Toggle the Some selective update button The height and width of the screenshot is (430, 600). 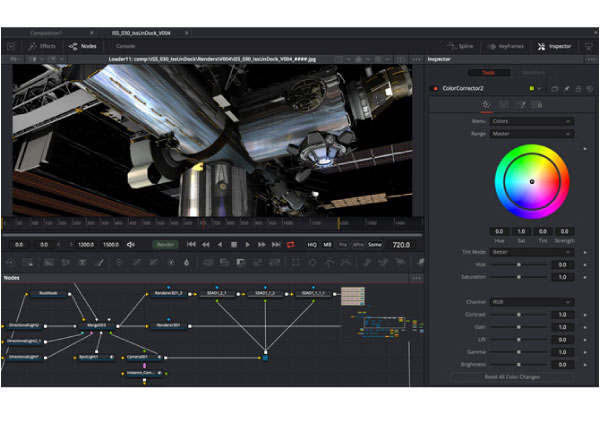click(375, 244)
